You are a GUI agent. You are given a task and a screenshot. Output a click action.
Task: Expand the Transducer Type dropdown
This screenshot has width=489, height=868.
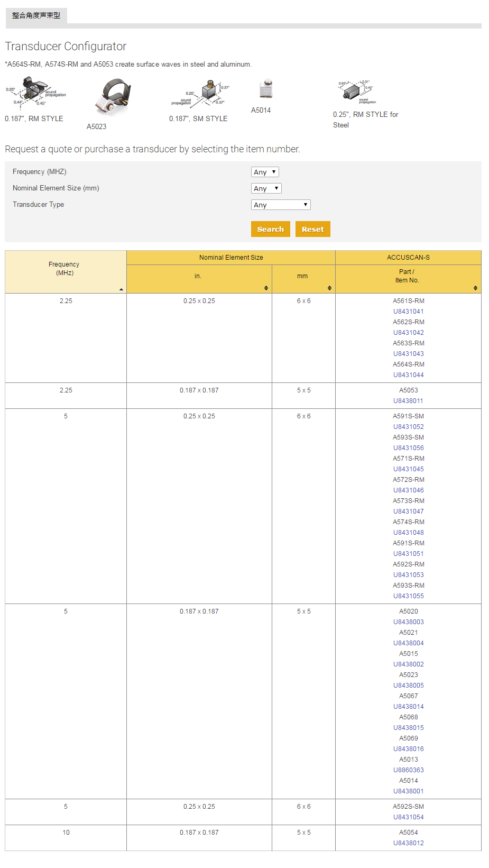(x=281, y=205)
